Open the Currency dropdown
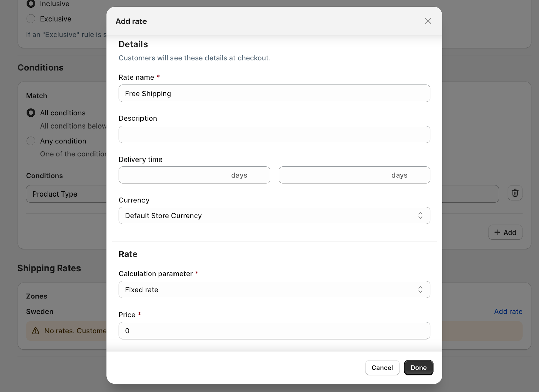 pyautogui.click(x=274, y=216)
